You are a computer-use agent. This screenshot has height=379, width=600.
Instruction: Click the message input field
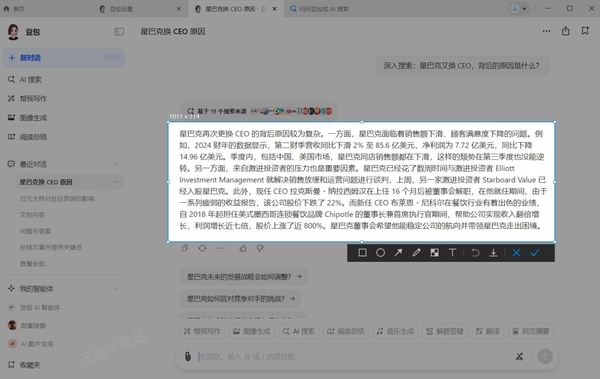352,356
